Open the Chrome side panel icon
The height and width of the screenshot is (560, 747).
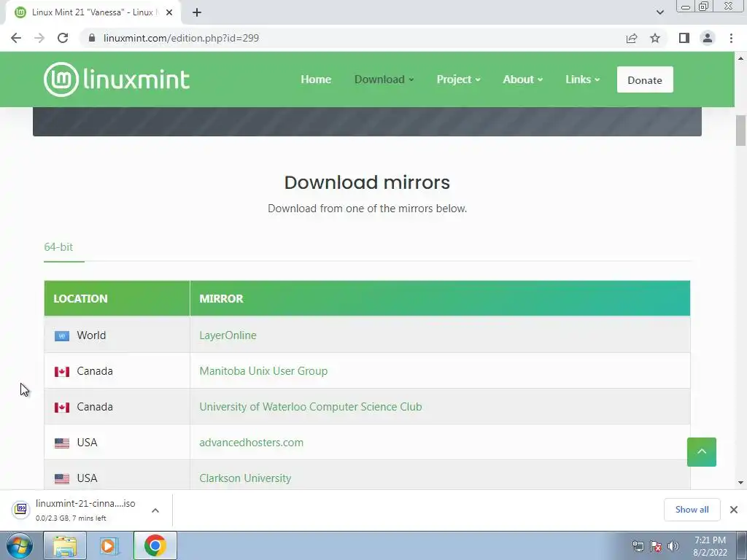point(684,38)
